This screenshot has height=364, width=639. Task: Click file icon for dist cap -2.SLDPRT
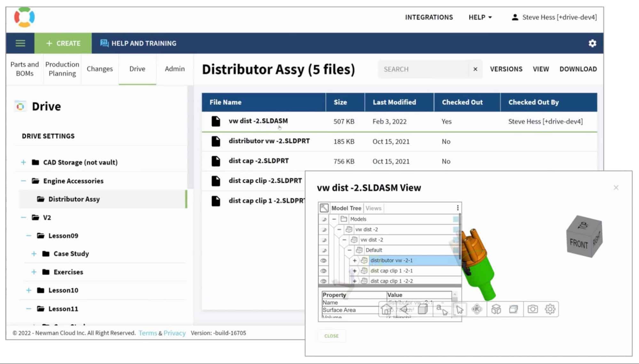tap(216, 161)
